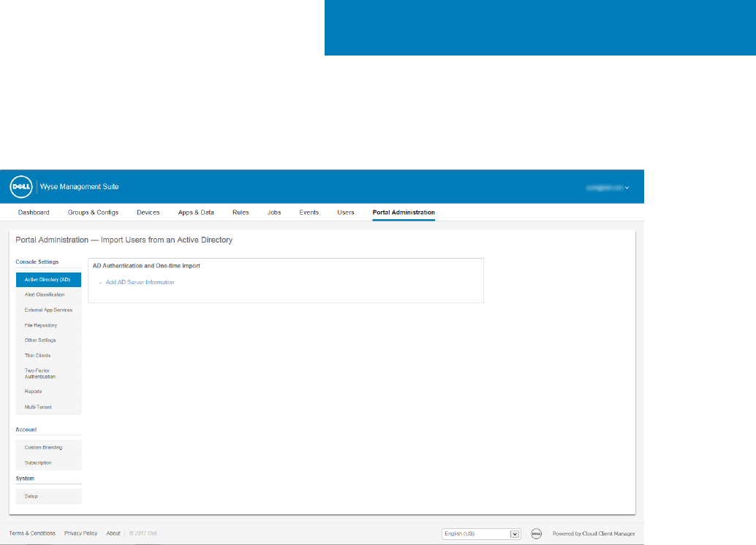Click the Wyse Management Suite title
The height and width of the screenshot is (545, 756).
point(79,187)
